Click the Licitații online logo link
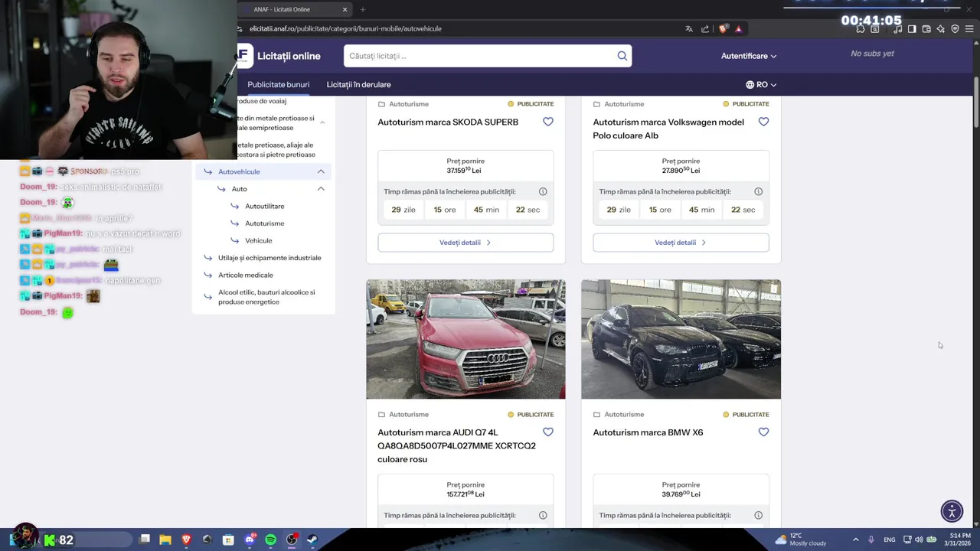Viewport: 980px width, 551px height. (x=279, y=56)
